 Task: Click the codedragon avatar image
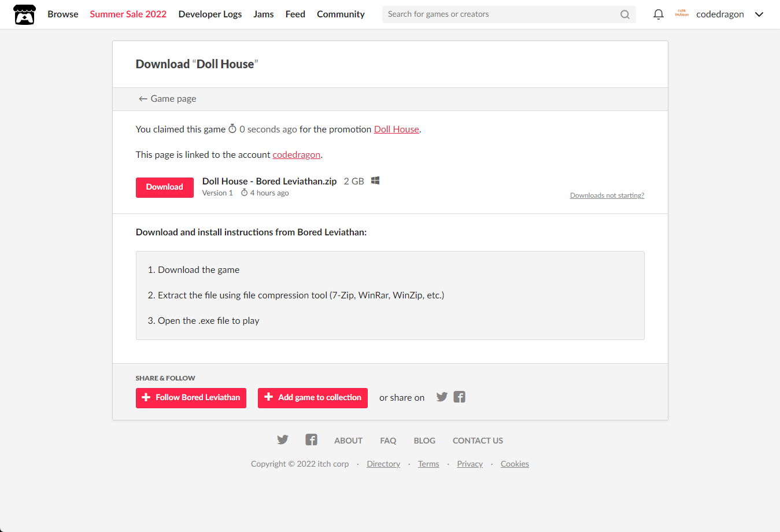(682, 14)
